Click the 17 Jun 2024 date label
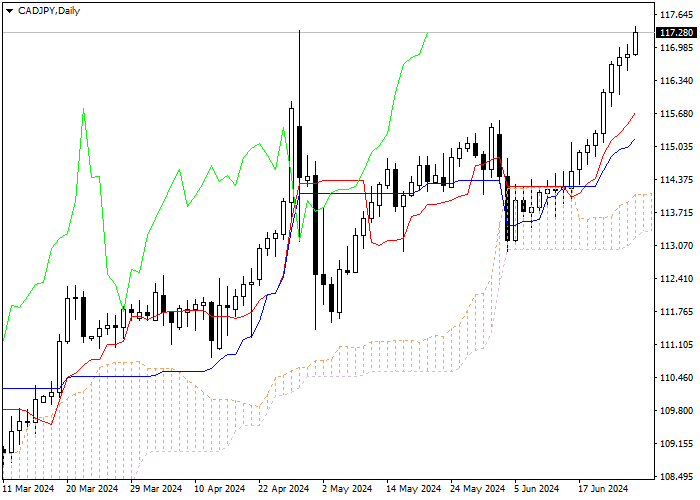 [x=603, y=489]
